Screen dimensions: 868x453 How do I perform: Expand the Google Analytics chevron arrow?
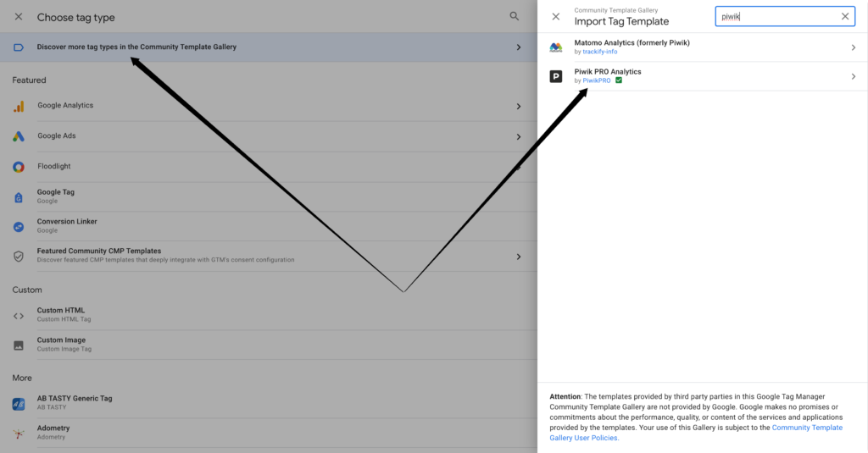pyautogui.click(x=518, y=106)
